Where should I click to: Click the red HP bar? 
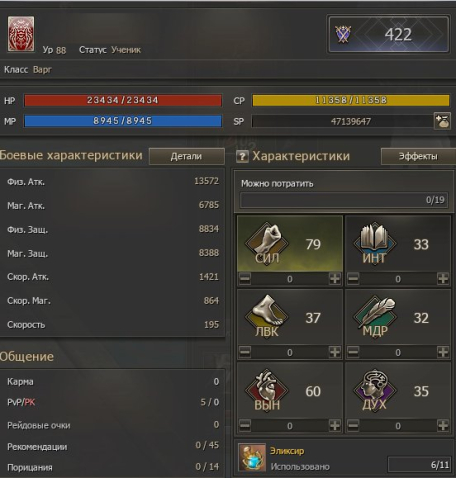123,100
